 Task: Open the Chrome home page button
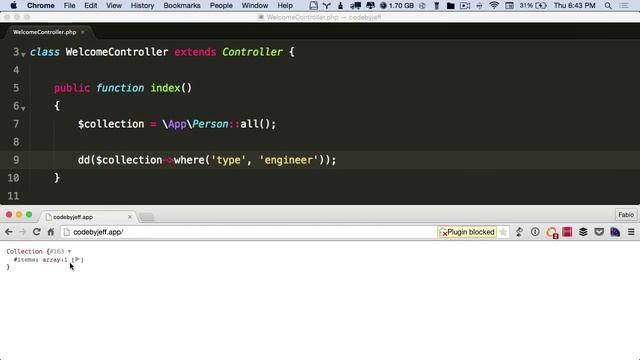point(51,232)
